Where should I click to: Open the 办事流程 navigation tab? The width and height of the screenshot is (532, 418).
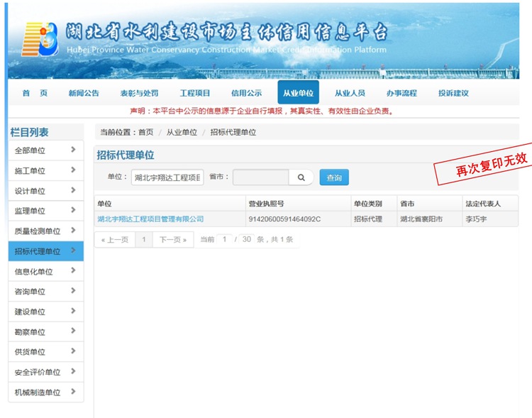[x=401, y=93]
